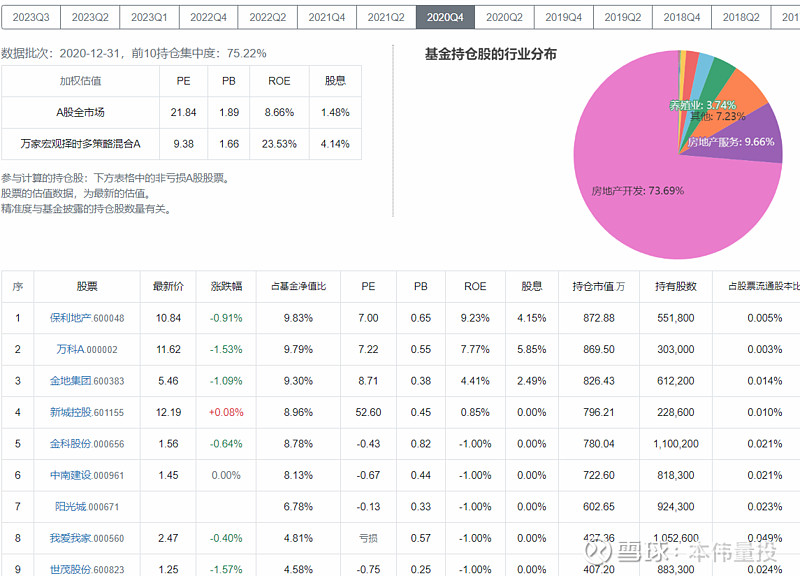Click the active 2020Q4 tab
Image resolution: width=800 pixels, height=576 pixels.
[445, 17]
